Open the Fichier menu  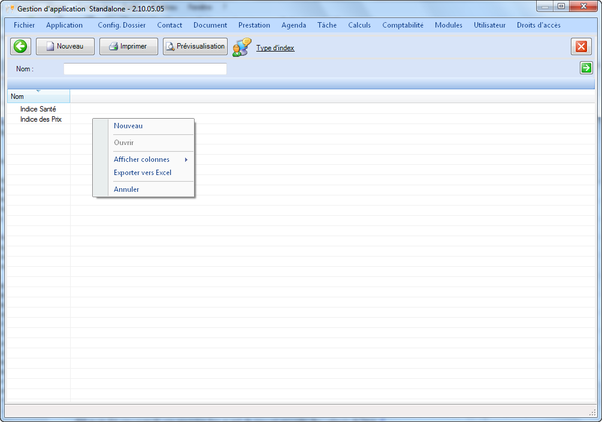click(24, 25)
